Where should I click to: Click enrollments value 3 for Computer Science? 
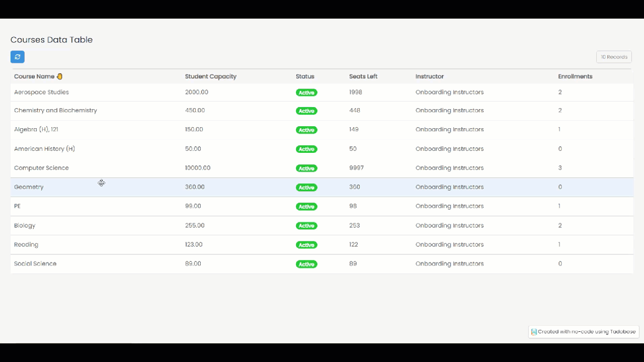(x=560, y=168)
